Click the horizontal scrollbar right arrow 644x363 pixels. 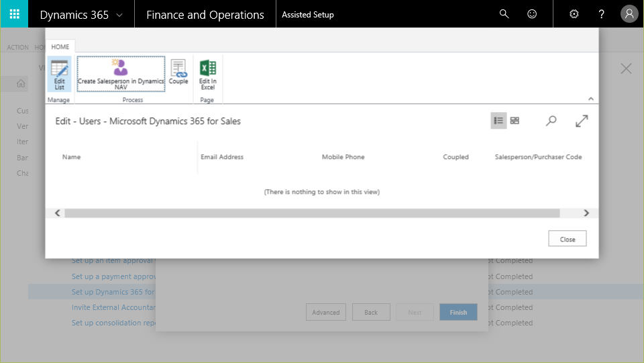coord(586,213)
